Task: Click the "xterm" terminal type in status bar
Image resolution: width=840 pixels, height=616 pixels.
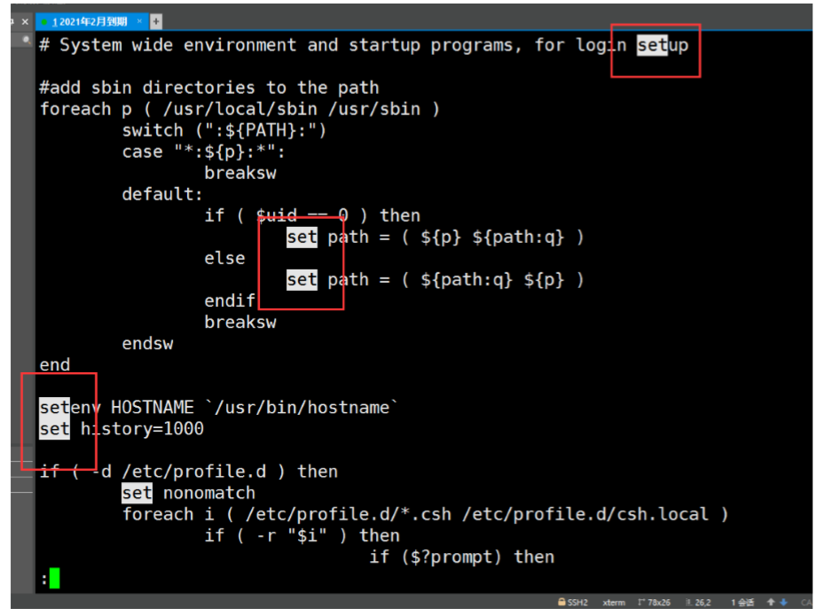Action: 614,602
